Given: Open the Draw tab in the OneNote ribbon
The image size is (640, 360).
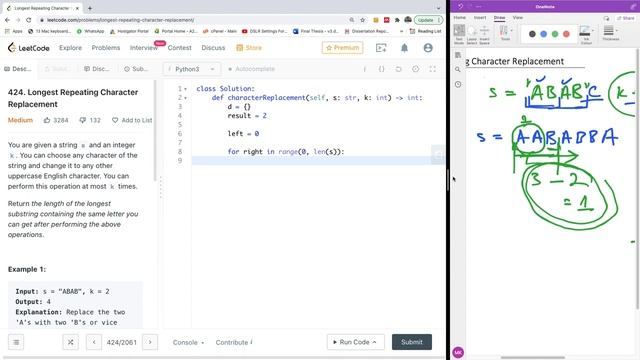Looking at the screenshot, I should (499, 18).
